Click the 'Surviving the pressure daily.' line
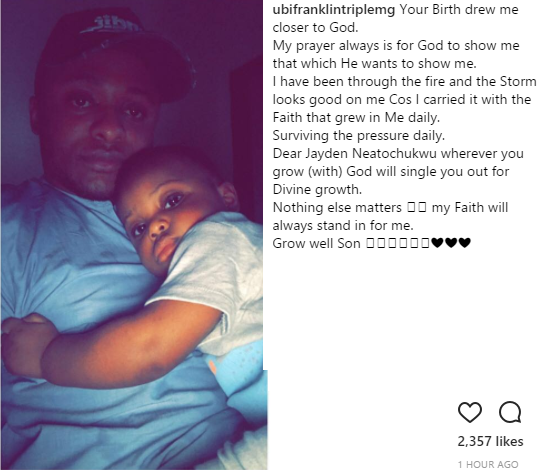 pyautogui.click(x=359, y=135)
